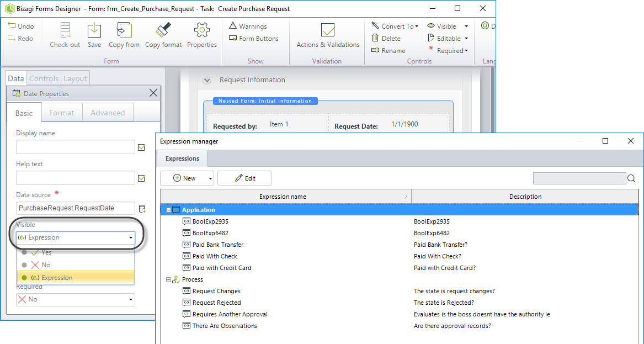Click the New expression button
The width and height of the screenshot is (644, 344).
pos(183,178)
